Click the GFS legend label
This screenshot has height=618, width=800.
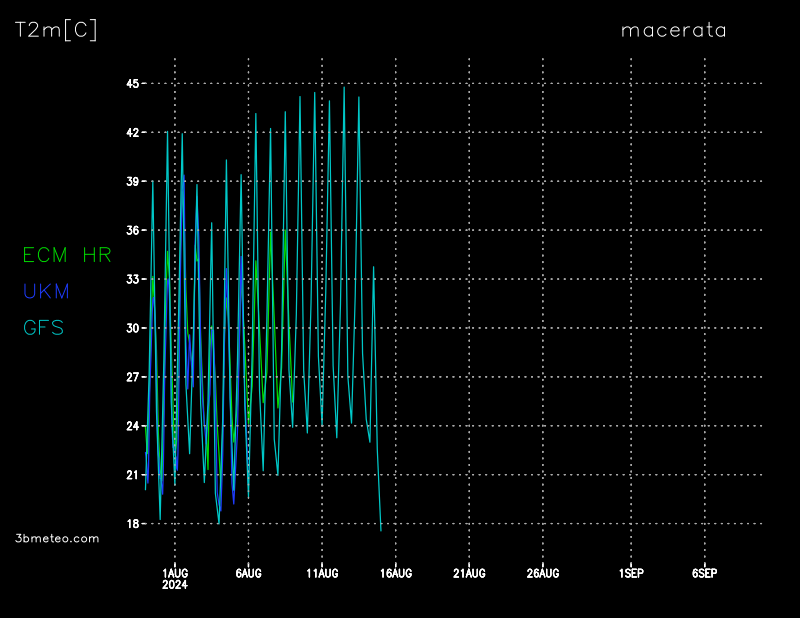[43, 328]
